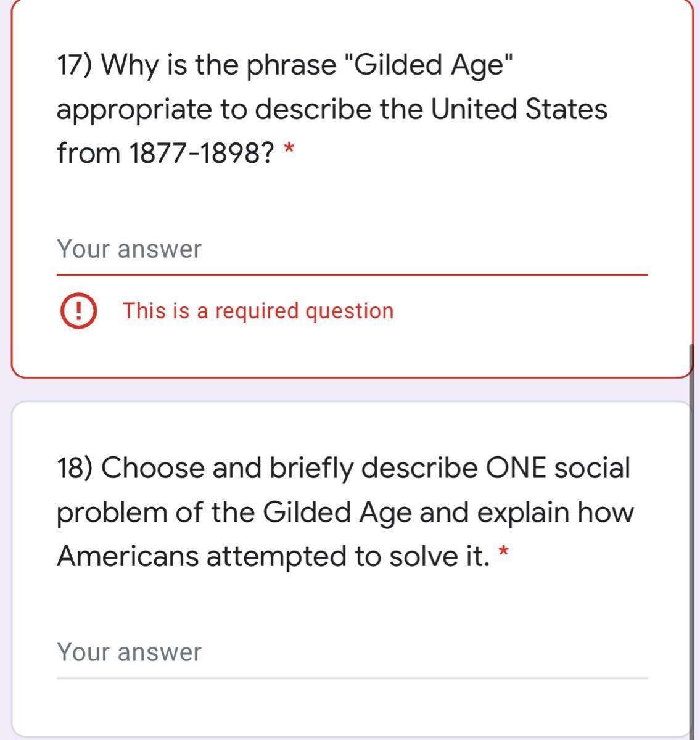Screen dimensions: 700x740
Task: Focus the question 17 answer field
Action: pos(352,250)
